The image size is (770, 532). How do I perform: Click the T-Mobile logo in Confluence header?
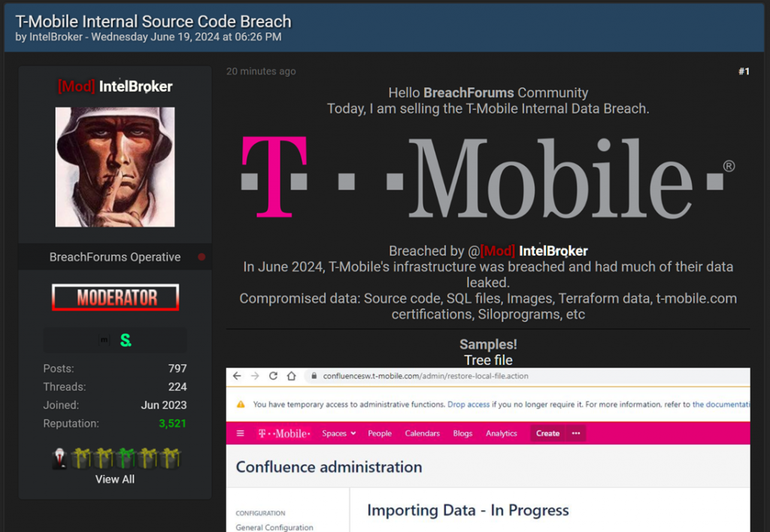pos(283,434)
